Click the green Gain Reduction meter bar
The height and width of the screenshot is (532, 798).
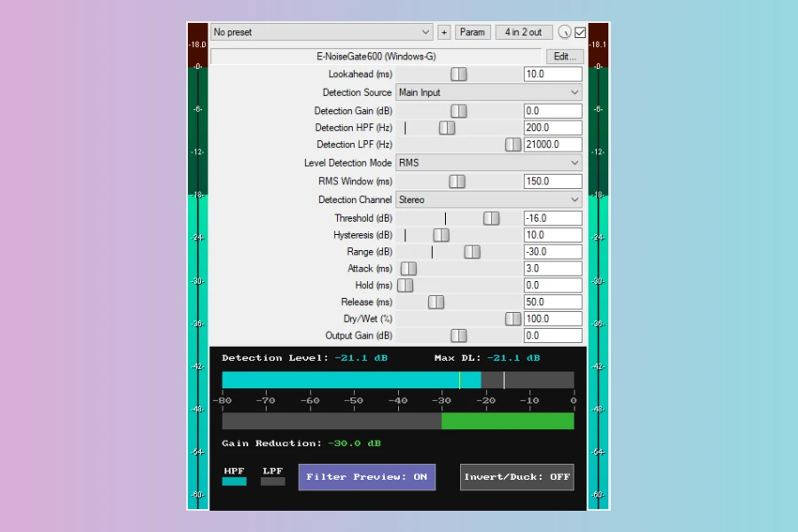click(x=507, y=421)
